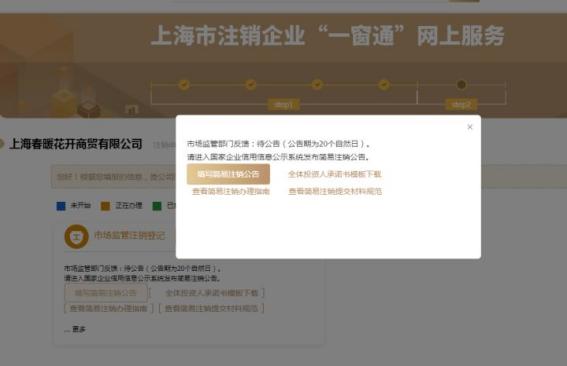This screenshot has height=366, width=567.
Task: Close the popup dialog with the X
Action: coord(470,127)
